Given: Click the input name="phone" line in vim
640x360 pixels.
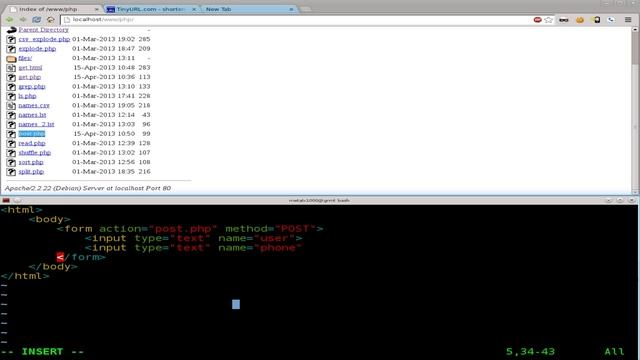Looking at the screenshot, I should tap(193, 247).
